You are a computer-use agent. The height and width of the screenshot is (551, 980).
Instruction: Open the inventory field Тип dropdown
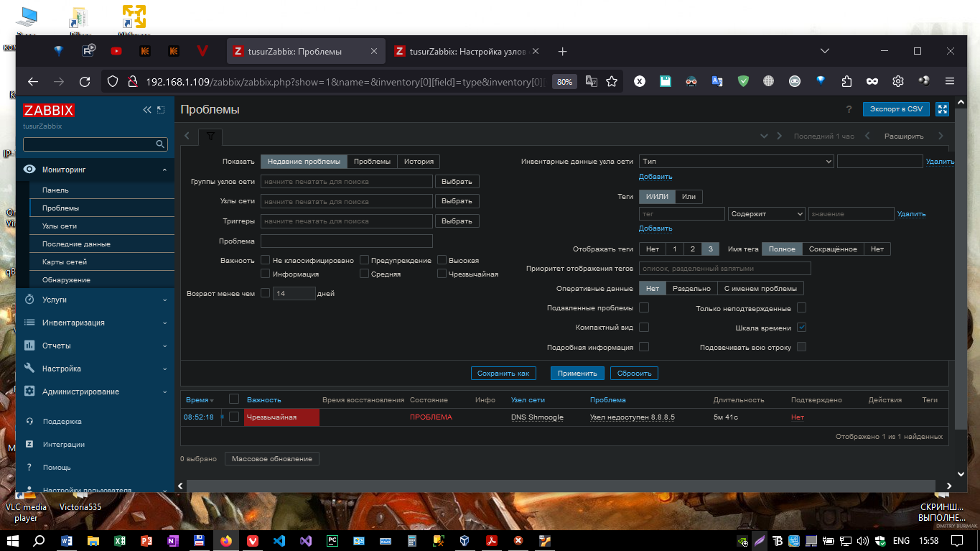736,162
